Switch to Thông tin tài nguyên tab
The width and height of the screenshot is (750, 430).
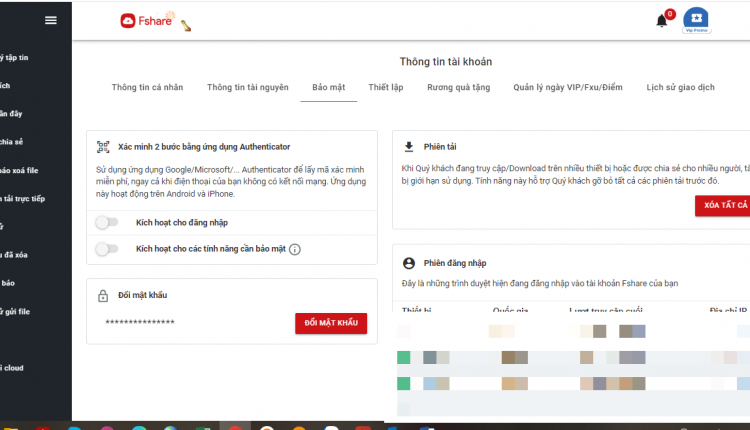pyautogui.click(x=248, y=87)
